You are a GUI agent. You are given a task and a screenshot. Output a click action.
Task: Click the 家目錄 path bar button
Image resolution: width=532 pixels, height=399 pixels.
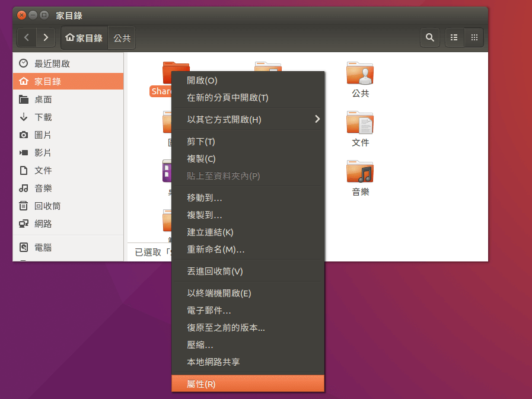point(84,37)
